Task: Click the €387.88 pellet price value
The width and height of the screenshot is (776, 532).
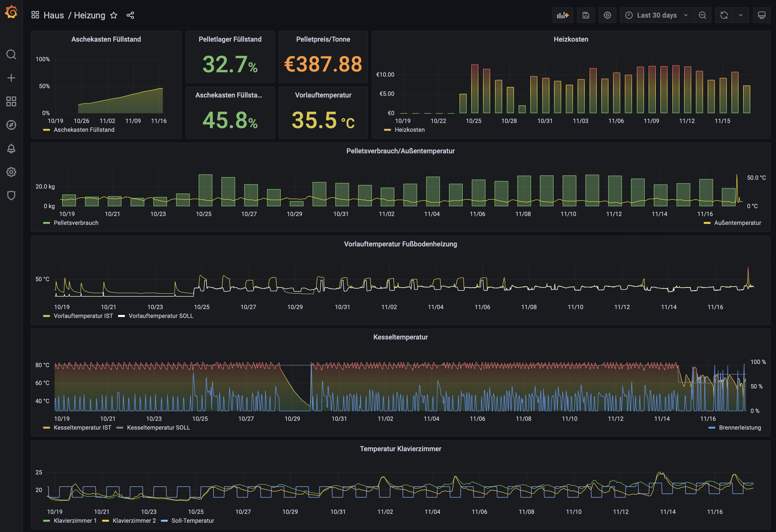Action: (323, 64)
